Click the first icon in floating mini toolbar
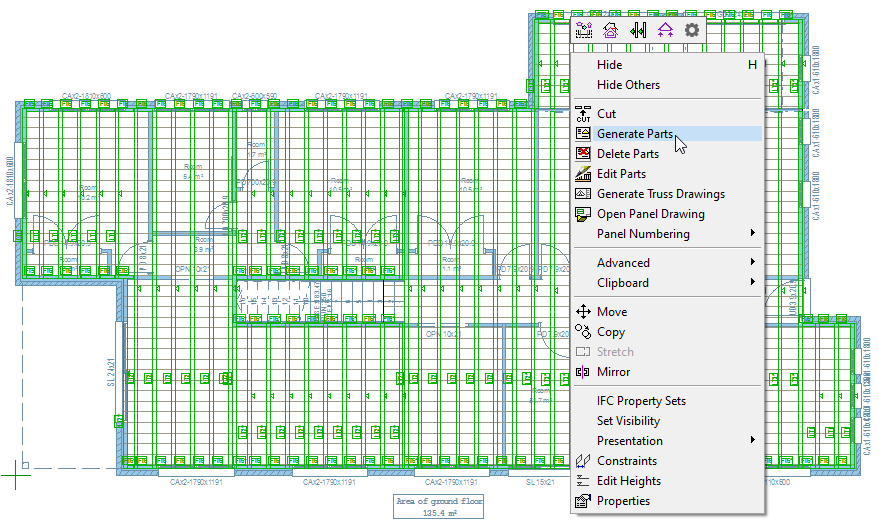Screen dimensions: 879x524 pyautogui.click(x=584, y=30)
